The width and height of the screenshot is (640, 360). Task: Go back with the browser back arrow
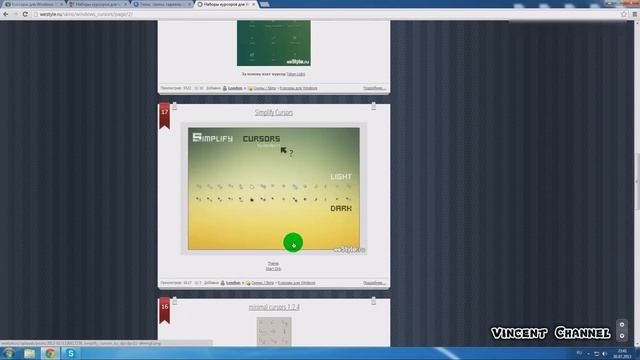(6, 14)
